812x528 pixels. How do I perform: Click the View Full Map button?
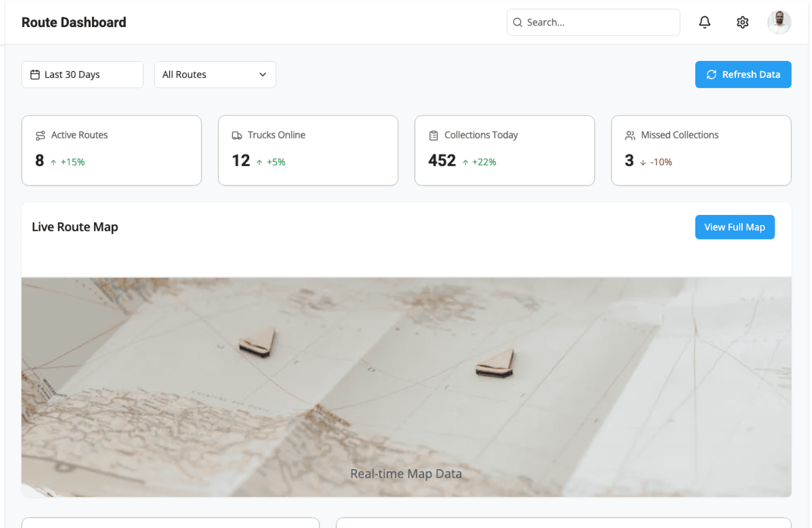tap(735, 227)
